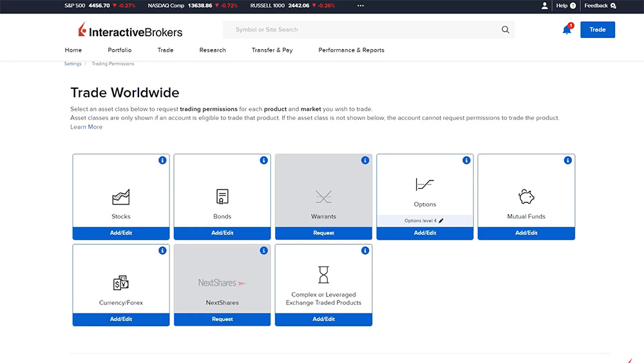Viewport: 644px width, 363px height.
Task: Open Complex or Leveraged ETP info icon
Action: [365, 250]
